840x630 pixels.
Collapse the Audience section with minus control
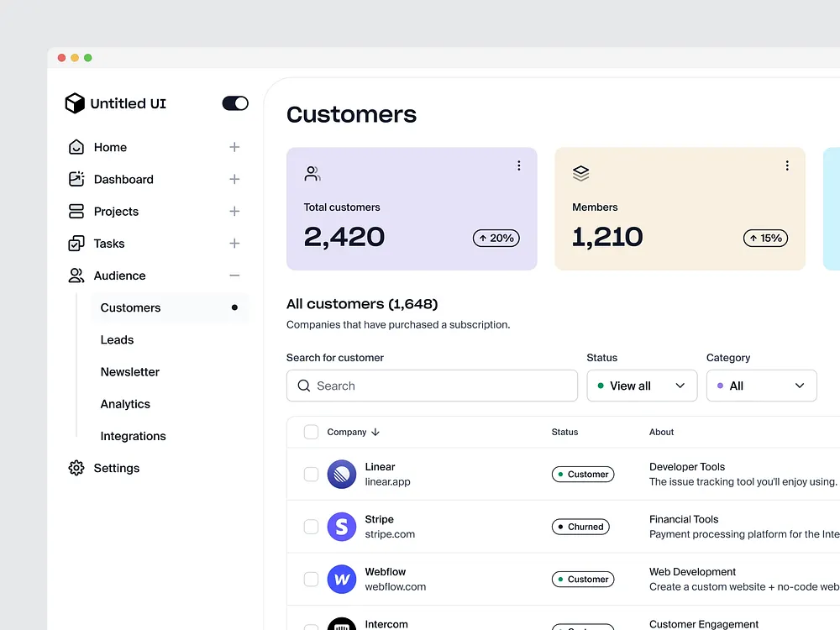coord(234,275)
